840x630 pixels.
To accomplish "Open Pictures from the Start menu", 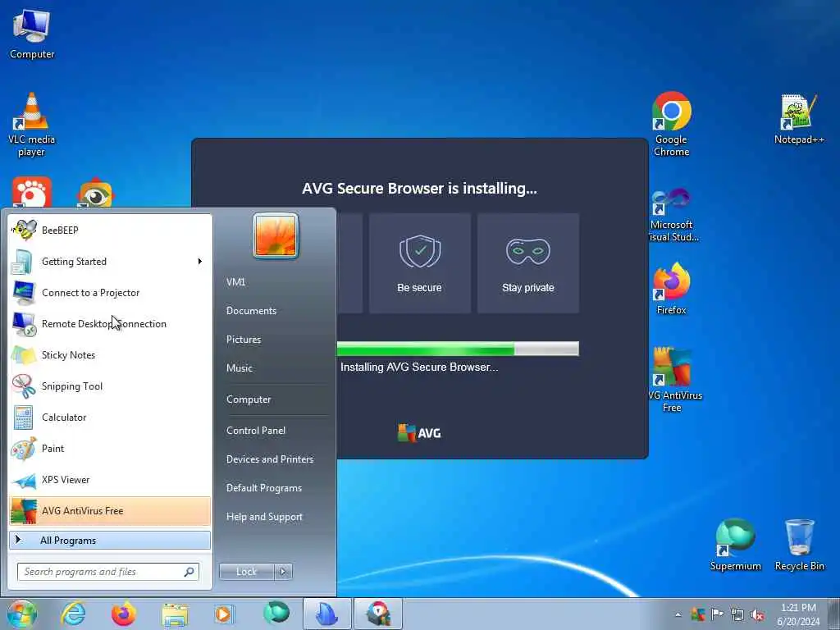I will tap(244, 340).
